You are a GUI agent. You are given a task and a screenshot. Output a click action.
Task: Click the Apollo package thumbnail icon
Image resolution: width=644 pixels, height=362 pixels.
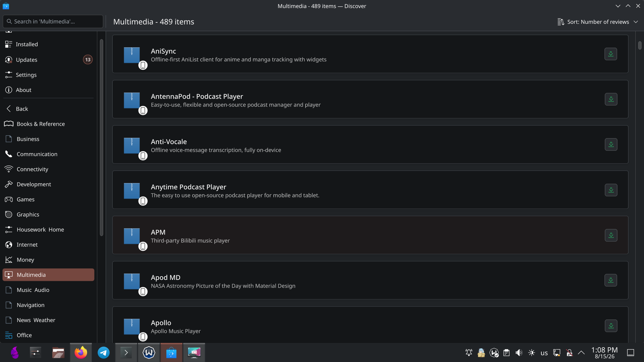coord(132,327)
